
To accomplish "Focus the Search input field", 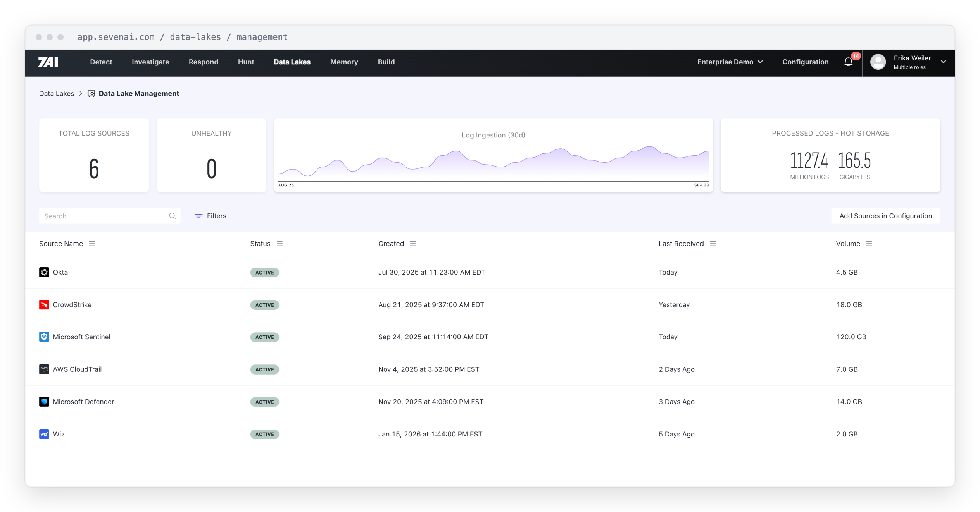I will [110, 216].
